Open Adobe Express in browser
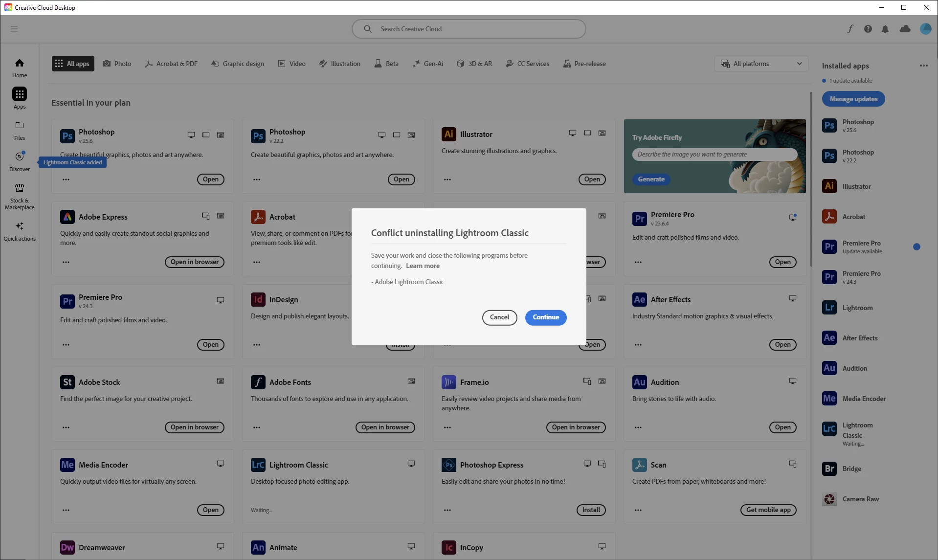This screenshot has height=560, width=938. pos(195,262)
